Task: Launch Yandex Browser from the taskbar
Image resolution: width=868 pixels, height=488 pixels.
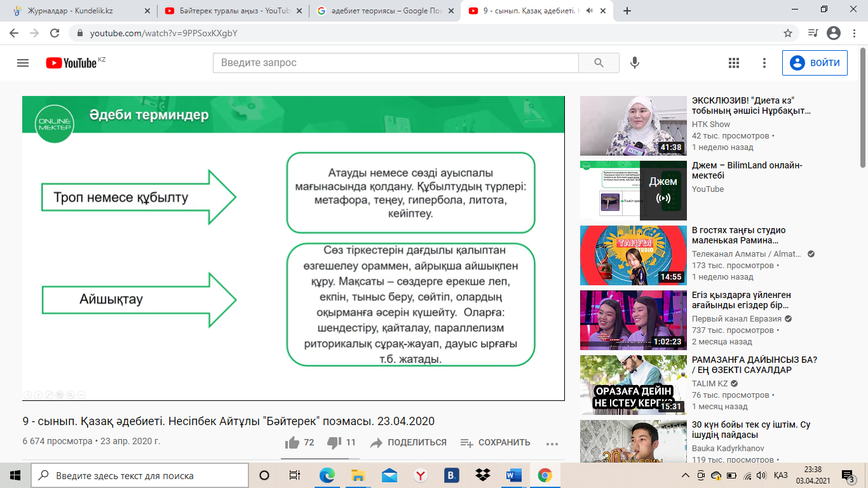Action: [420, 475]
